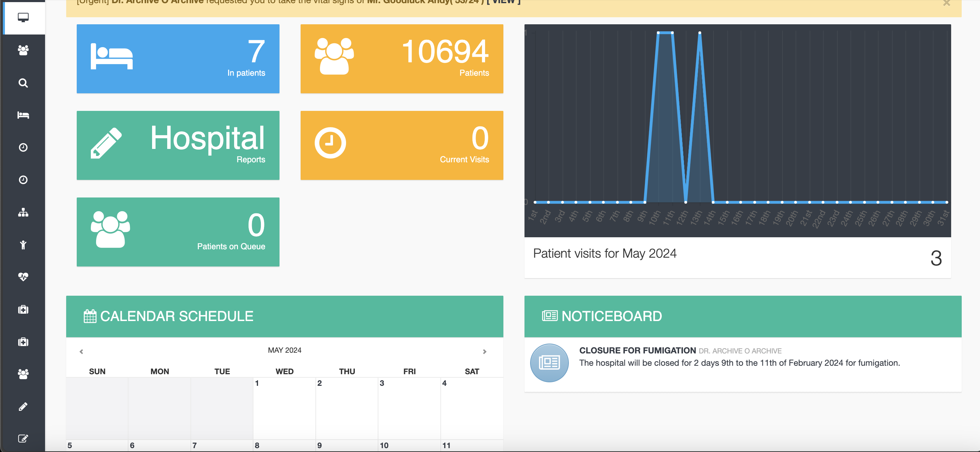
Task: Open the edit-note icon at sidebar bottom
Action: [23, 438]
